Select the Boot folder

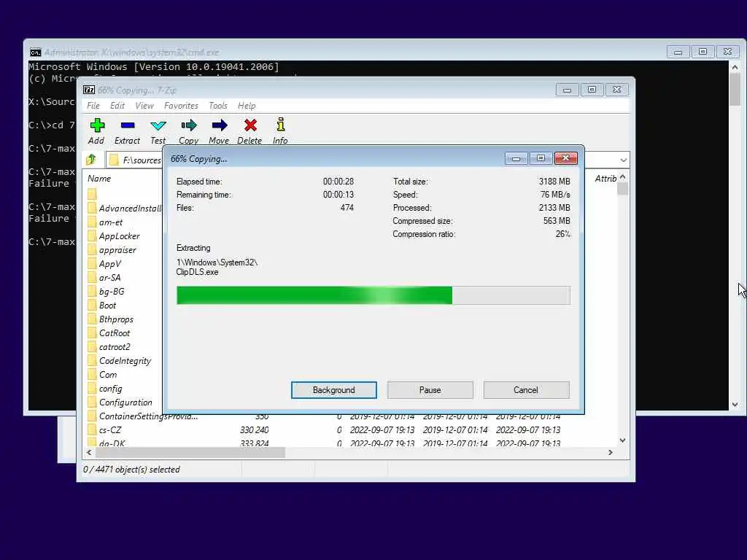coord(107,306)
